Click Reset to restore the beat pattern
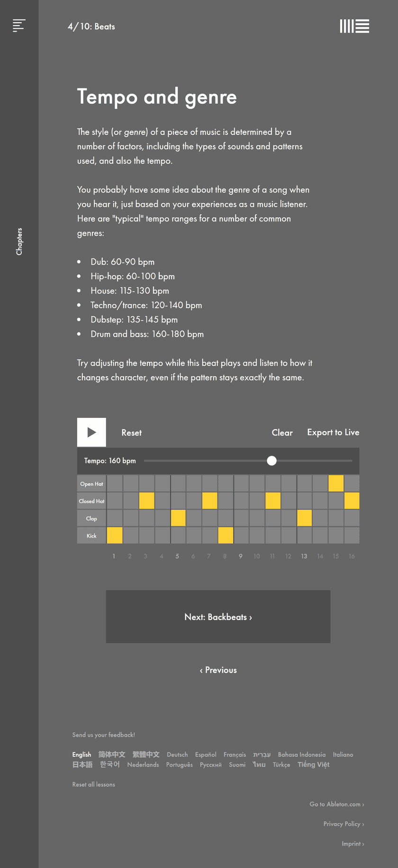This screenshot has height=868, width=398. coord(131,432)
